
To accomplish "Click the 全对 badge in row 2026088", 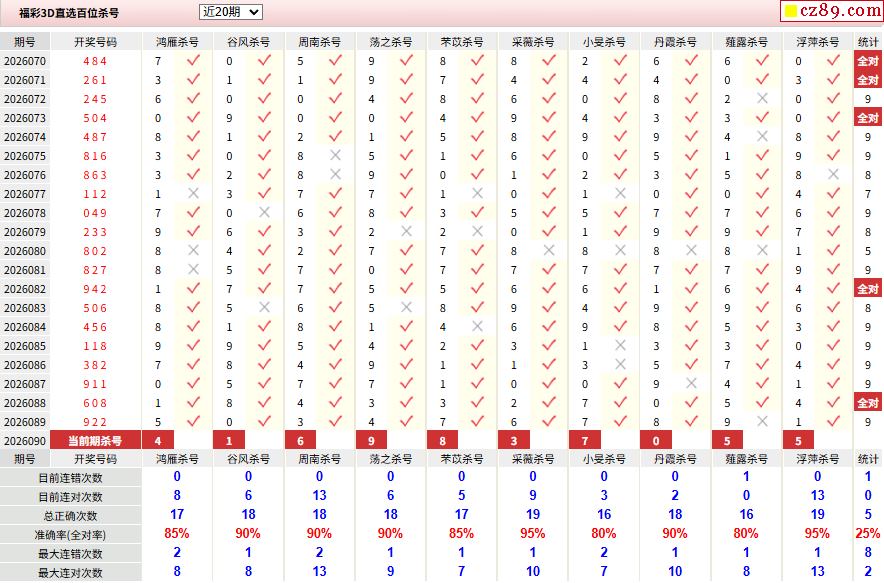I will 868,403.
